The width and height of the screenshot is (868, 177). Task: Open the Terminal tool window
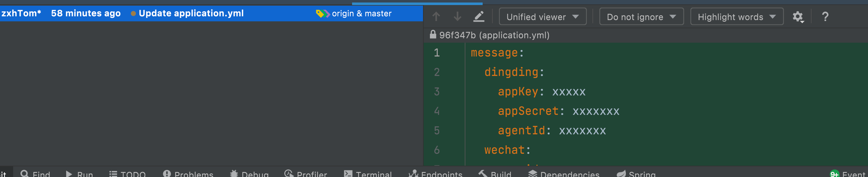pos(367,173)
